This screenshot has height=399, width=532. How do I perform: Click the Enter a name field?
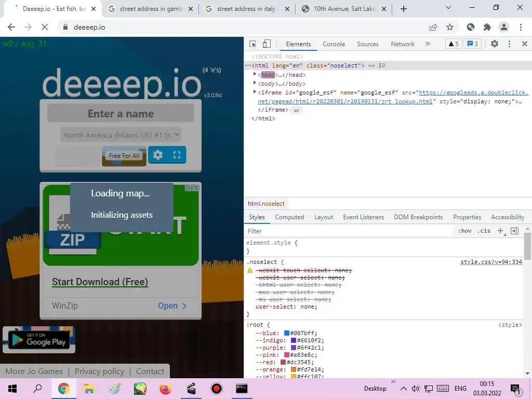click(x=121, y=113)
